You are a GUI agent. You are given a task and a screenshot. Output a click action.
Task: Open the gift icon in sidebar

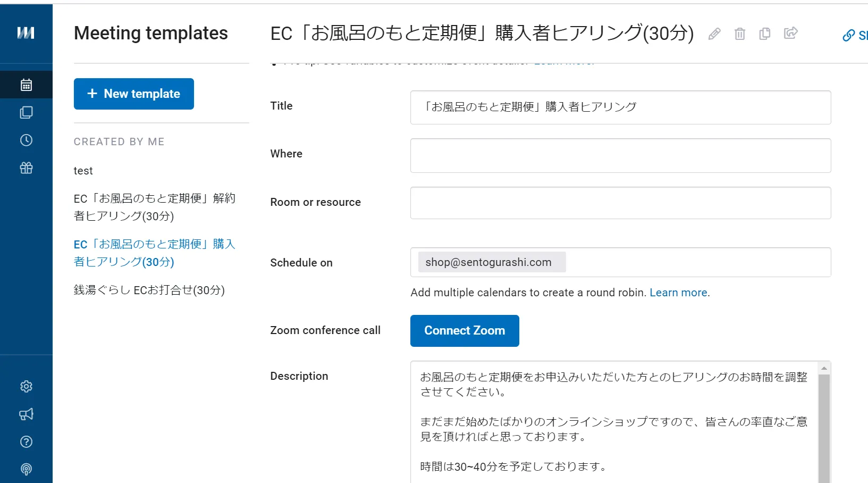[x=26, y=168]
